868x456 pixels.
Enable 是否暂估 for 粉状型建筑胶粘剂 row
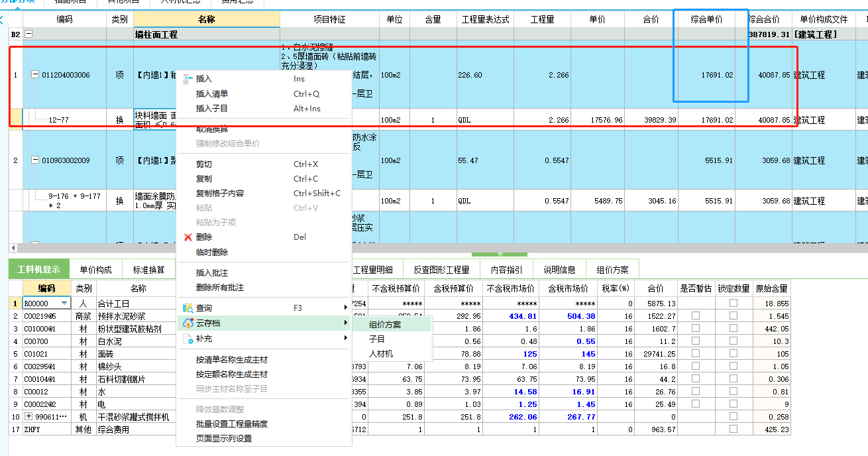coord(696,329)
